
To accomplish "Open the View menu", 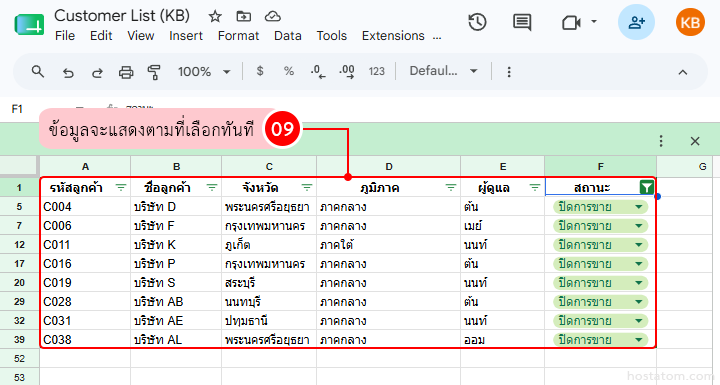I will click(x=141, y=36).
